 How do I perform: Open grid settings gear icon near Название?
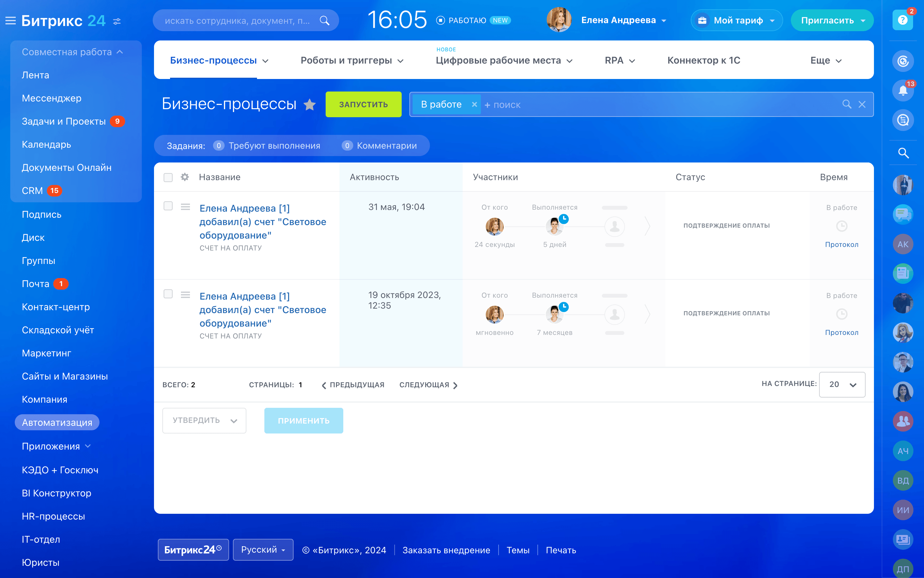(185, 177)
